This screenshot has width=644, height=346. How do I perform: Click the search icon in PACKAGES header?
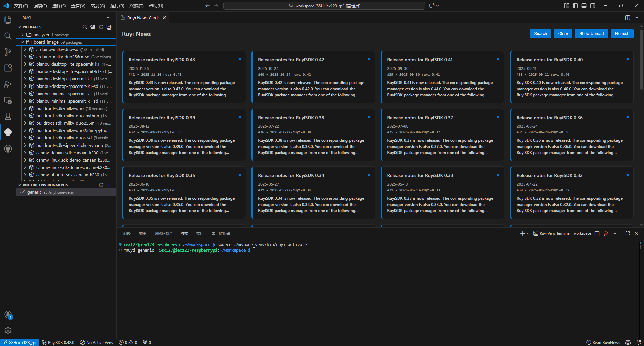[85, 27]
